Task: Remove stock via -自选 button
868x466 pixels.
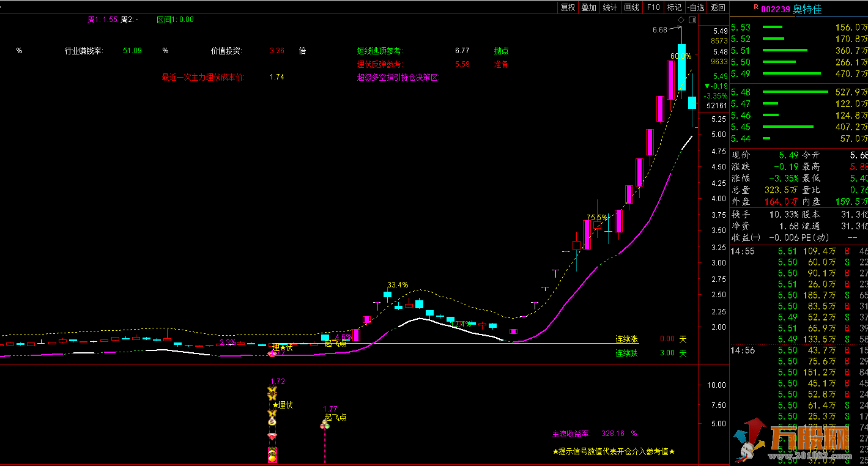Action: point(696,7)
